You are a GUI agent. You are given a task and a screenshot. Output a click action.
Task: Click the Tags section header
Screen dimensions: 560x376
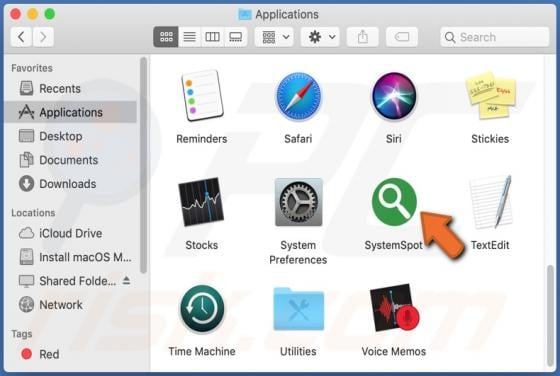pyautogui.click(x=22, y=334)
